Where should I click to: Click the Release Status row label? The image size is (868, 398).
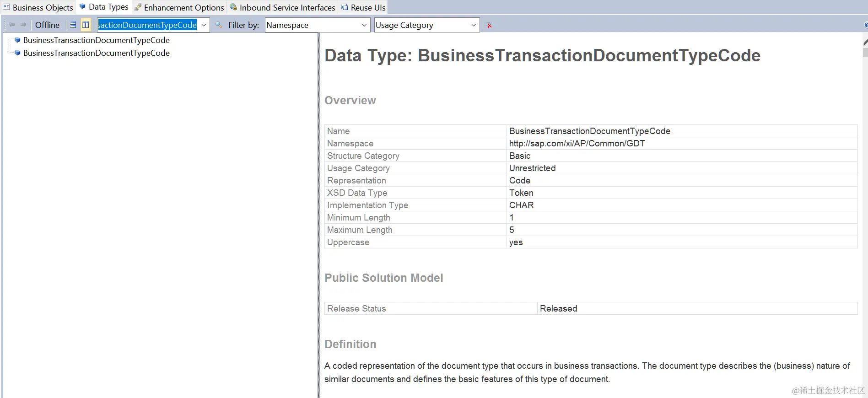(x=356, y=308)
